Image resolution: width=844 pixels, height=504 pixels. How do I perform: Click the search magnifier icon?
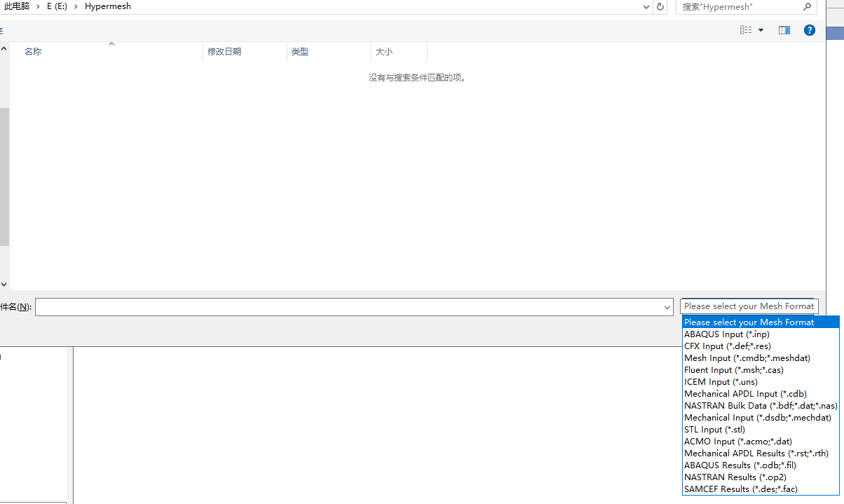pos(808,6)
